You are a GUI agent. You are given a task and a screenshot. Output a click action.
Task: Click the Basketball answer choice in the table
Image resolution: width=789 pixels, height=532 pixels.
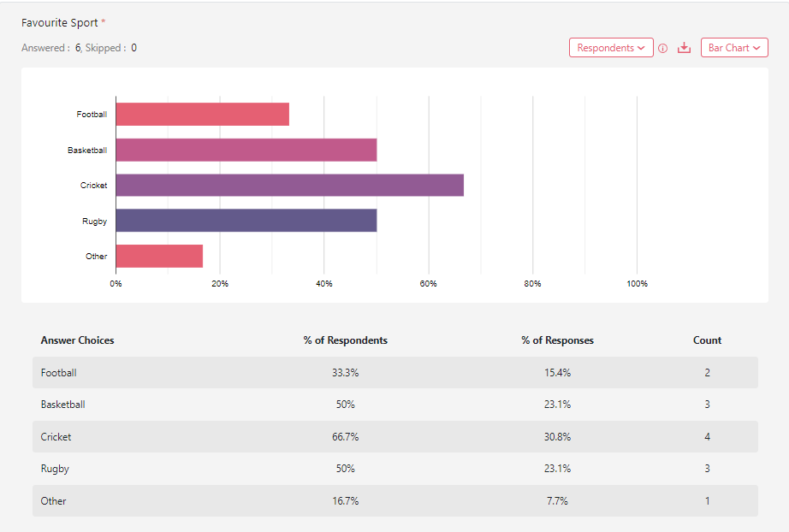click(x=62, y=405)
